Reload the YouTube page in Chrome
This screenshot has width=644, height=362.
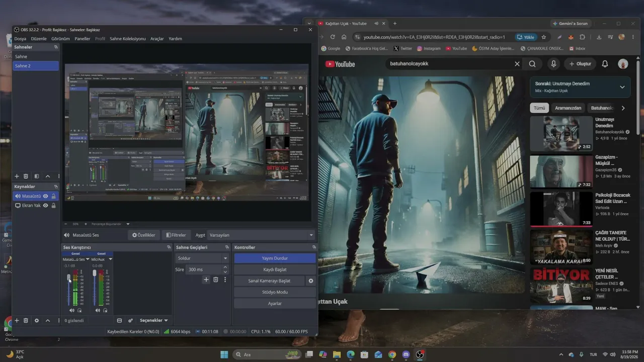(333, 37)
